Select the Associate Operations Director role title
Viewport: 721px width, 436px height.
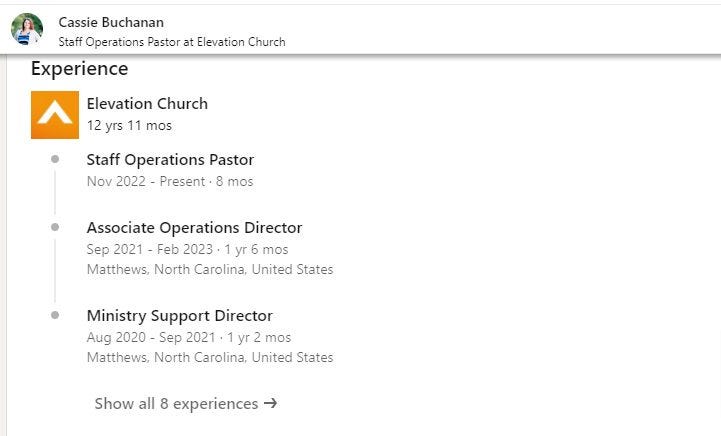click(194, 228)
